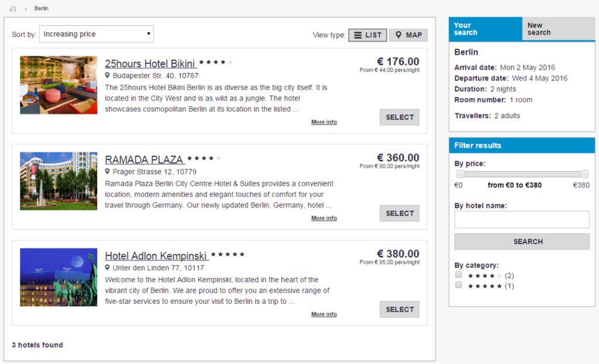Click the home icon in breadcrumb
This screenshot has height=364, width=599.
pos(13,9)
